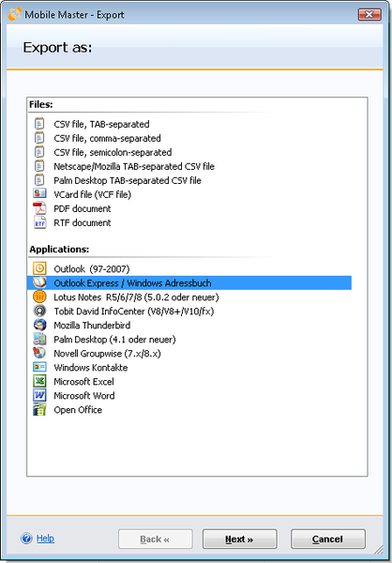Choose CSV file, comma-separated option
Viewport: 392px width, 563px height.
click(107, 138)
